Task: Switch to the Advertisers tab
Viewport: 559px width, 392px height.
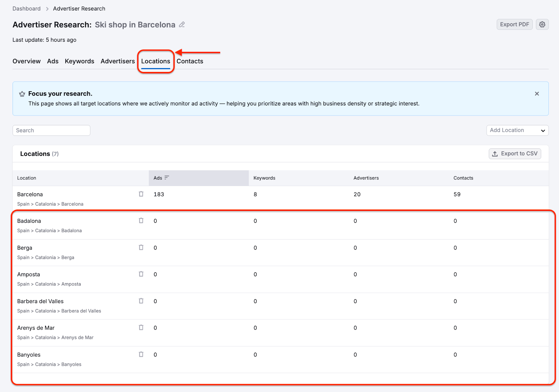Action: (x=117, y=61)
